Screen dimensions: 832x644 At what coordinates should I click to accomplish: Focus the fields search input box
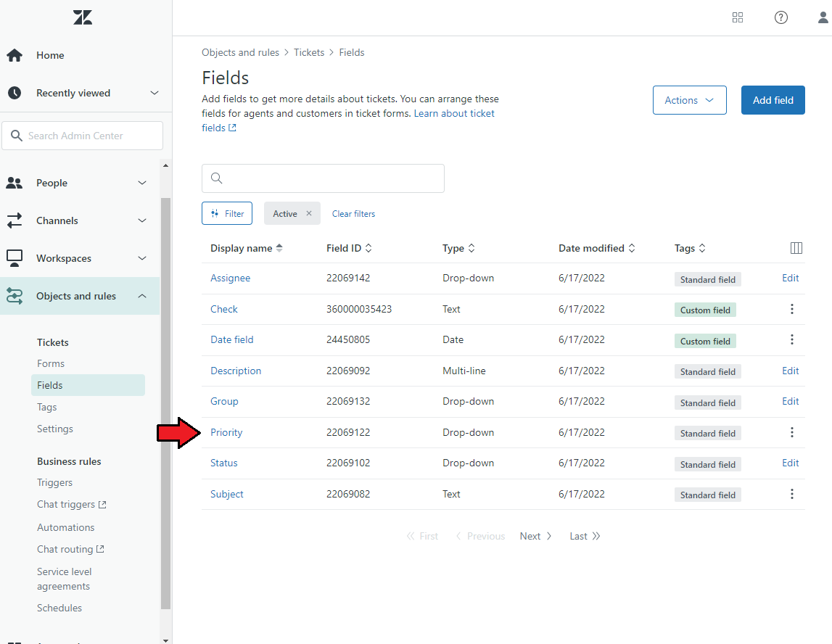click(323, 178)
